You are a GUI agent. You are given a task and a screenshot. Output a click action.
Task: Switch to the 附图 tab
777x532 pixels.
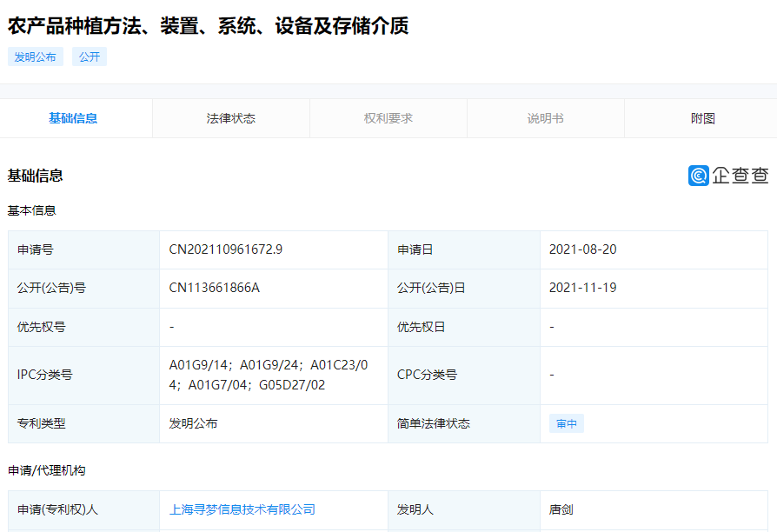701,118
